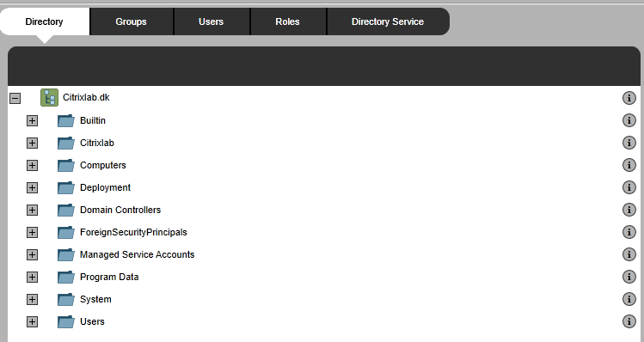This screenshot has width=644, height=342.
Task: Click the Deployment folder icon
Action: (65, 187)
